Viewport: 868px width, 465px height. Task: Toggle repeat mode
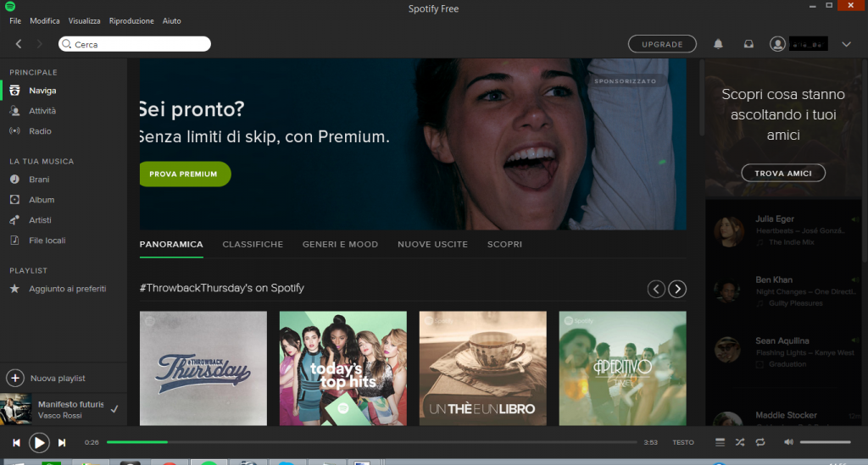760,442
